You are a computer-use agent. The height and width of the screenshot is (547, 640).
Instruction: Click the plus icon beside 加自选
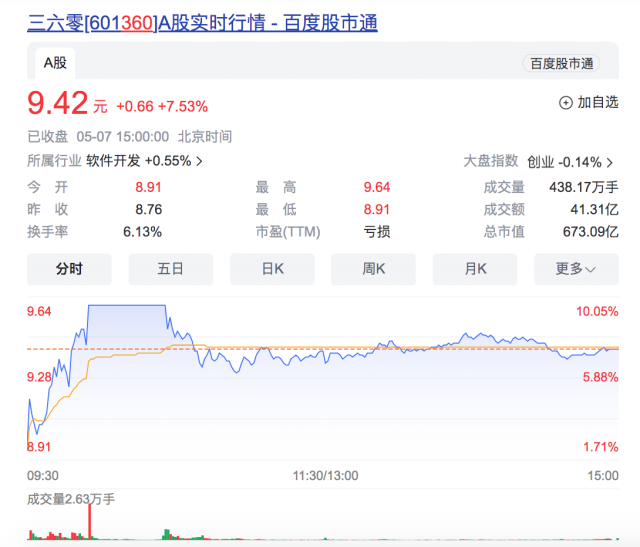coord(566,102)
